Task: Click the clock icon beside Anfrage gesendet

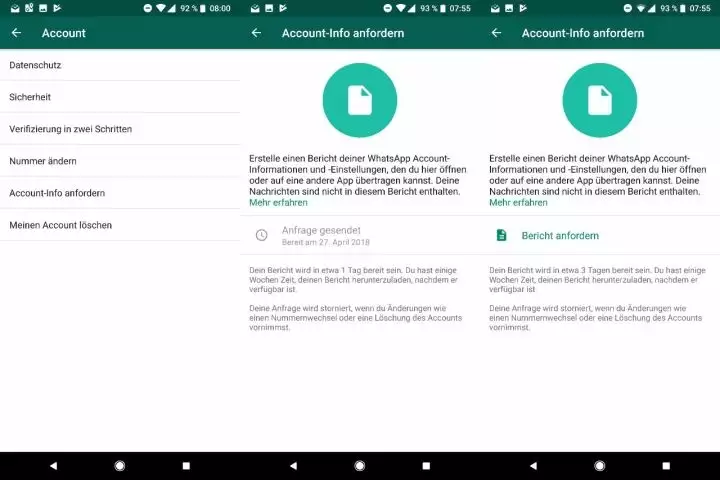Action: tap(262, 235)
